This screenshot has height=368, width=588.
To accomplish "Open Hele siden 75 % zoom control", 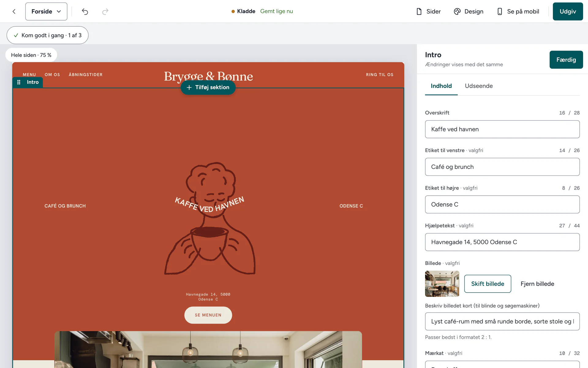I will (31, 55).
